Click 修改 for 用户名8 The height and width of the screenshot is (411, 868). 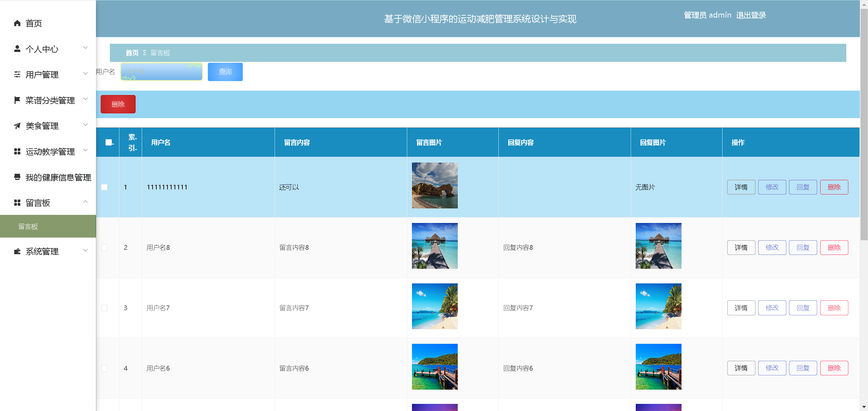(772, 247)
